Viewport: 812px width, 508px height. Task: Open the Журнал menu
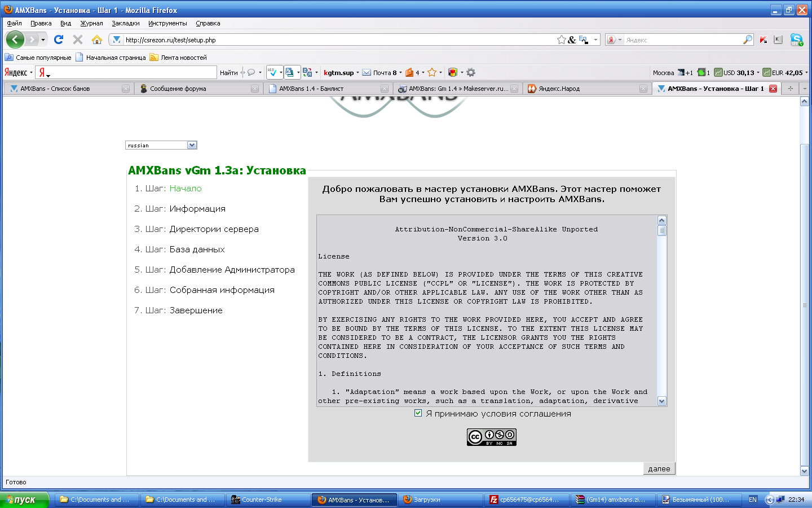[x=91, y=23]
